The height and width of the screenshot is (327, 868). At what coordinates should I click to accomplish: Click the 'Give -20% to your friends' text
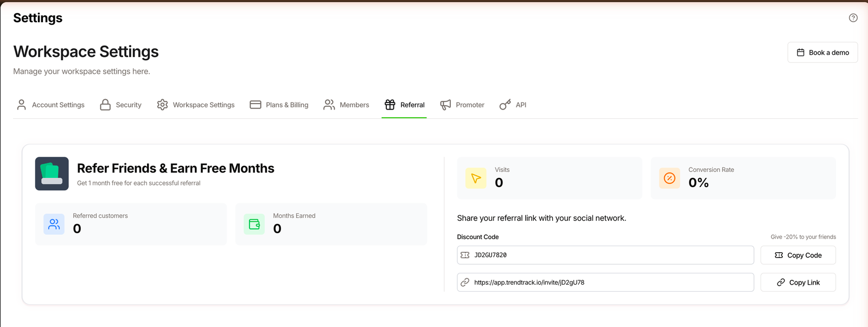803,237
